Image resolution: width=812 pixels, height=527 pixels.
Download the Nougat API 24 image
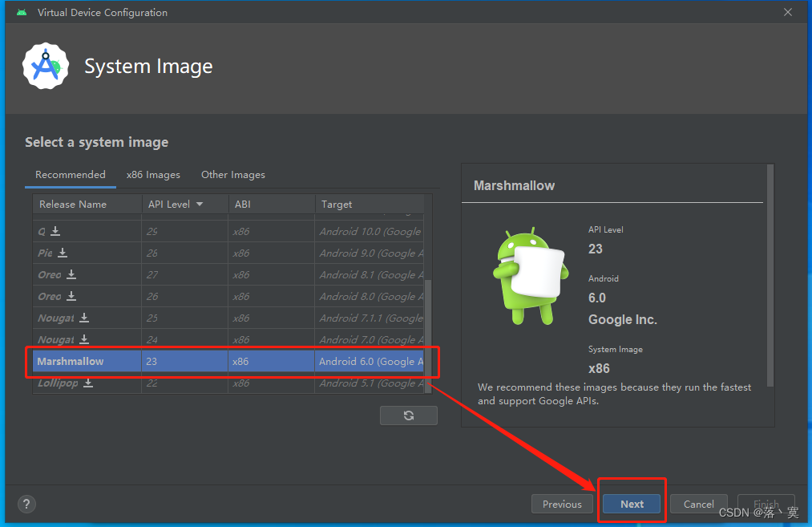pos(84,339)
